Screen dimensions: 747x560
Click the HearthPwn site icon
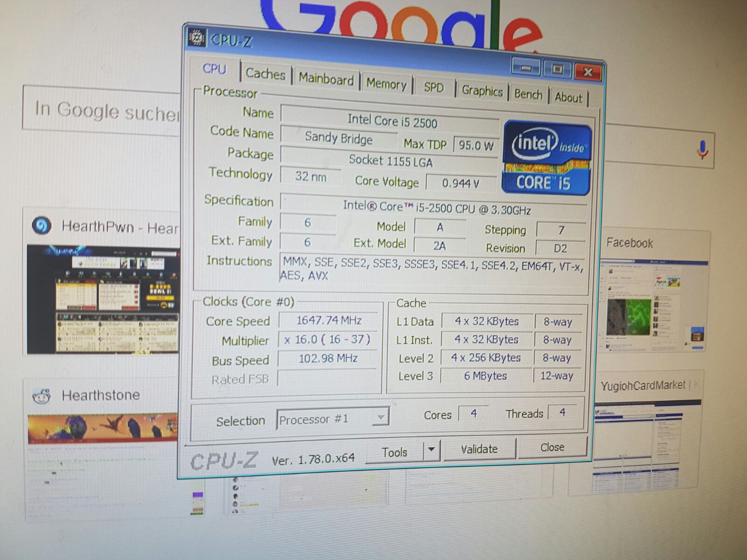click(x=41, y=226)
